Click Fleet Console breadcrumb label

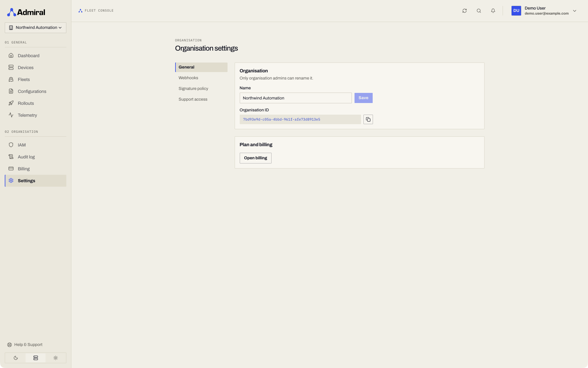[x=99, y=11]
